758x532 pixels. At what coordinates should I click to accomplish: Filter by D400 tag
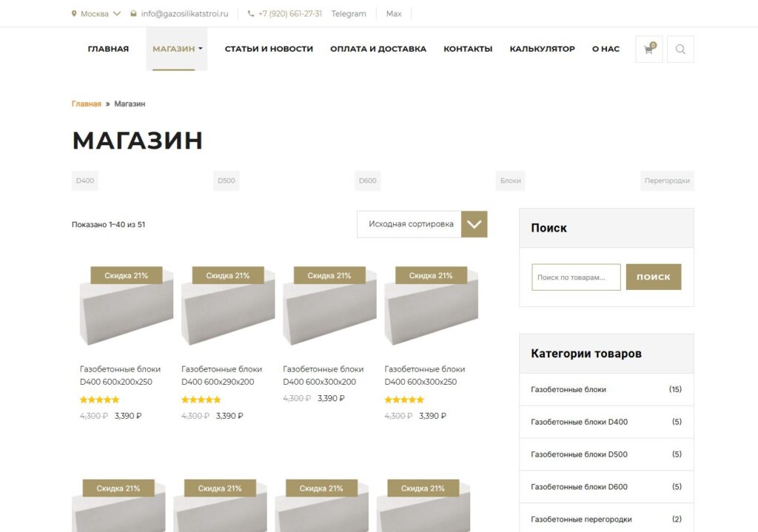[85, 181]
